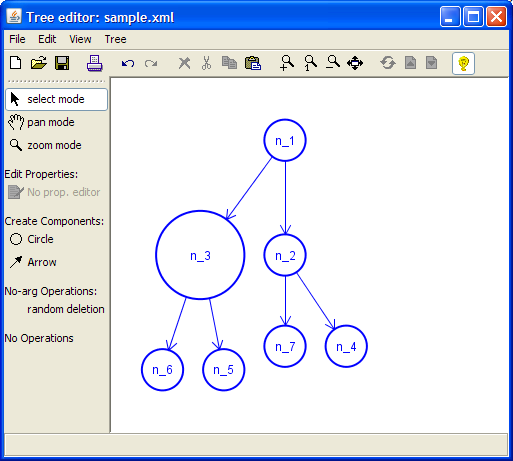
Task: Switch to zoom mode
Action: [45, 145]
